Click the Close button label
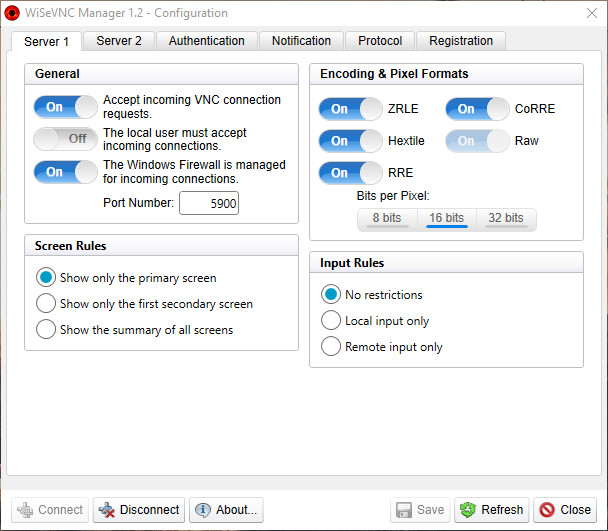This screenshot has height=531, width=608. 575,510
